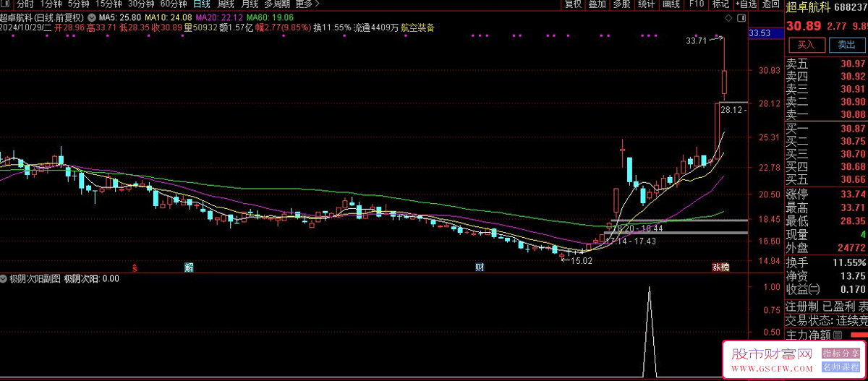The image size is (868, 381).
Task: Click the 卖四 ask row 30.92
Action: [x=826, y=76]
